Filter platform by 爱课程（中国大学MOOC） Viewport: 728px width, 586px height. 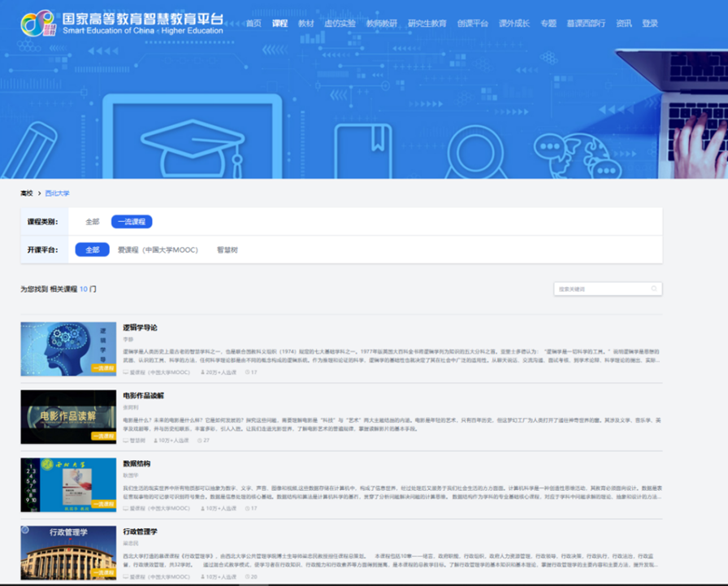coord(158,250)
